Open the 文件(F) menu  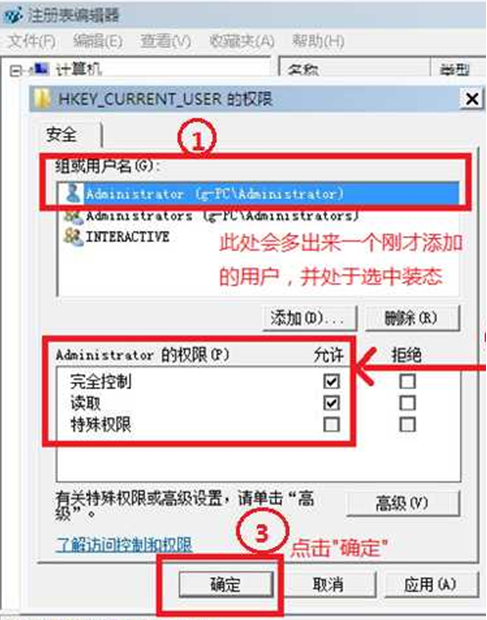coord(32,41)
